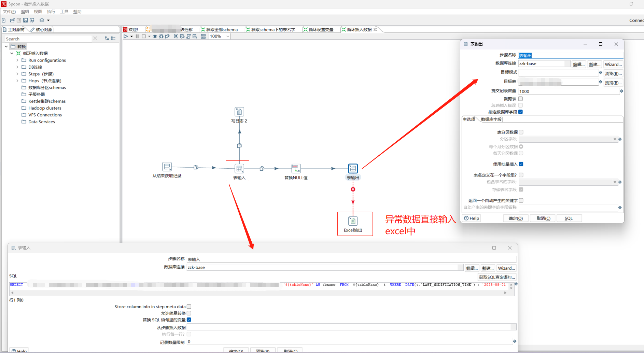644x353 pixels.
Task: Switch to the 数据库字段 tab in 表输出
Action: pyautogui.click(x=491, y=119)
